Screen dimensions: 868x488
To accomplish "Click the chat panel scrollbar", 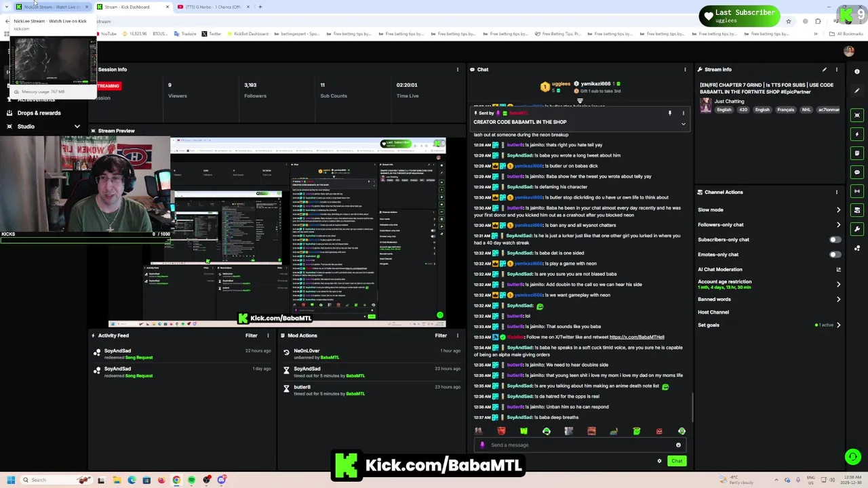I will (x=692, y=407).
